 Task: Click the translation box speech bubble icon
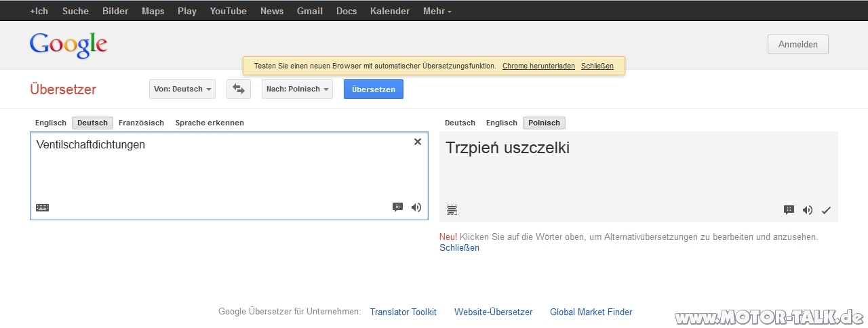point(789,210)
